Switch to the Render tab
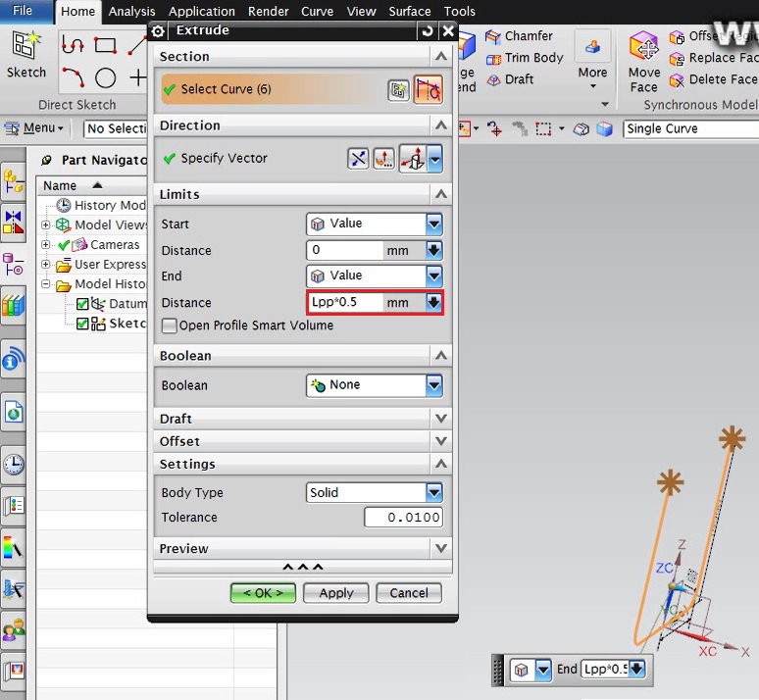759x700 pixels. pos(268,11)
